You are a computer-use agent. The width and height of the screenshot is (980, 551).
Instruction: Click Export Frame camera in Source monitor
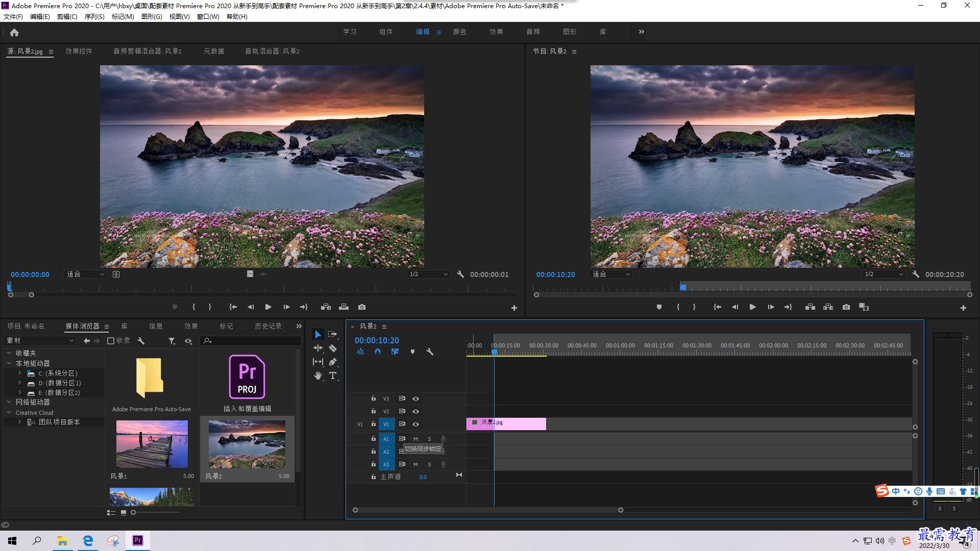coord(362,307)
